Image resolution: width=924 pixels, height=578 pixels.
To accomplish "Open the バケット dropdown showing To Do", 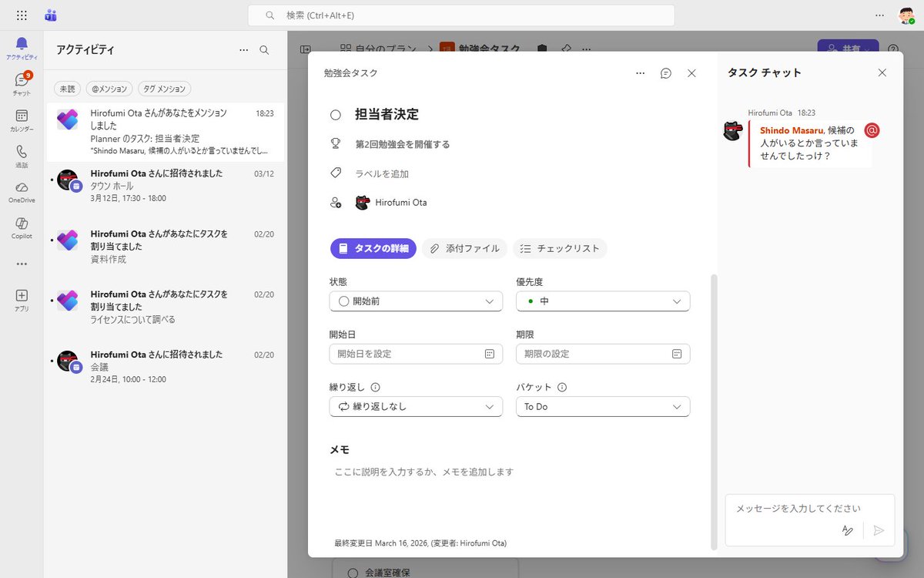I will (x=603, y=406).
